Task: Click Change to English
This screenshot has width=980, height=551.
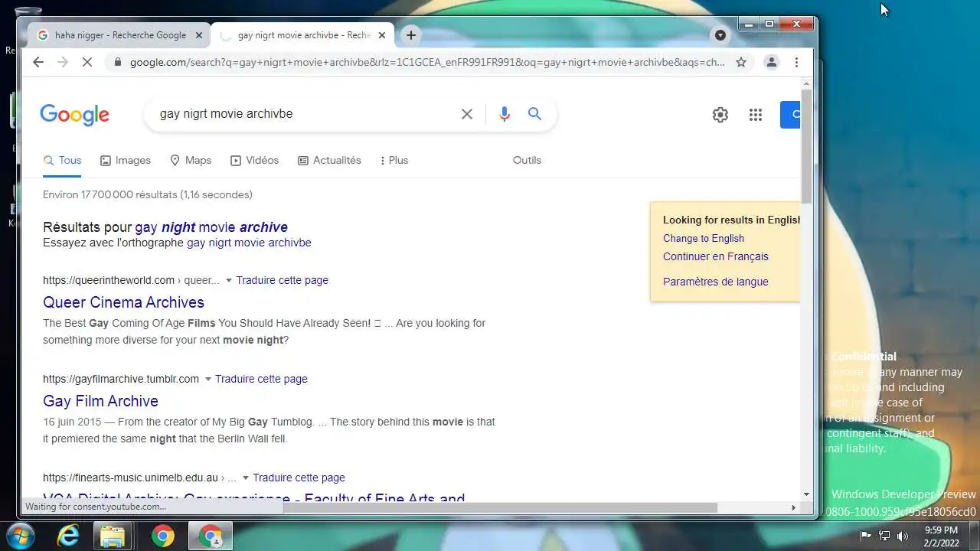Action: click(704, 238)
